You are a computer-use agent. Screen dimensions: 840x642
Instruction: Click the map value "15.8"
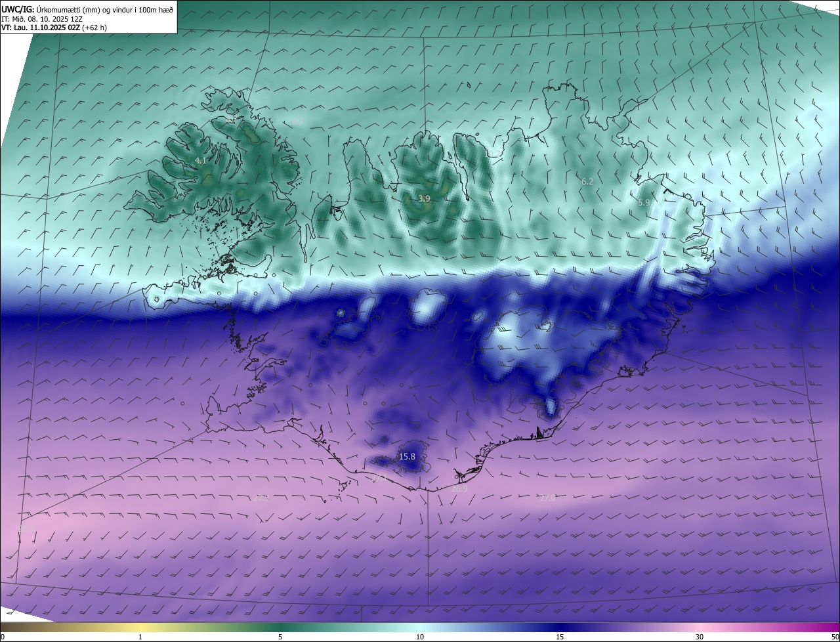[408, 456]
